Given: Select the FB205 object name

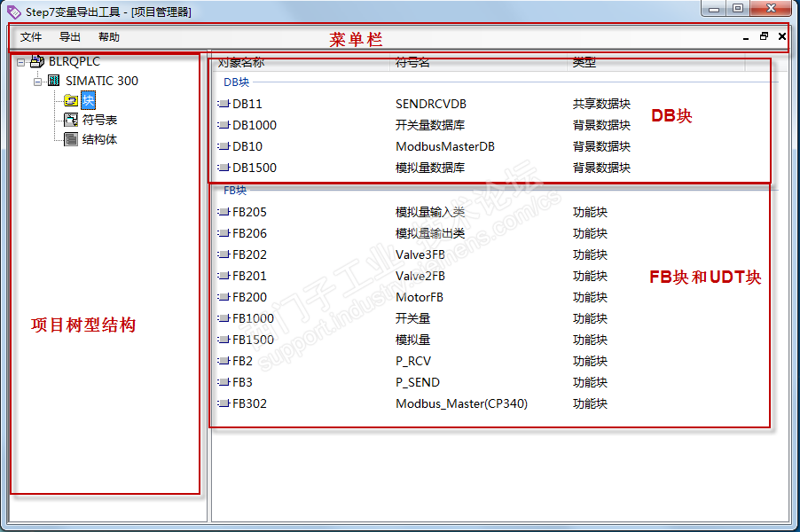Looking at the screenshot, I should pyautogui.click(x=249, y=212).
